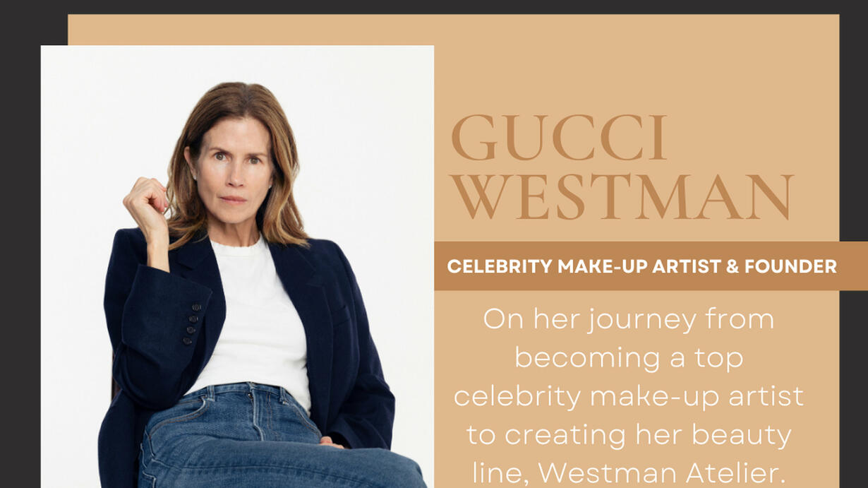Select the "becoming a top" text line
The width and height of the screenshot is (868, 488).
point(629,358)
